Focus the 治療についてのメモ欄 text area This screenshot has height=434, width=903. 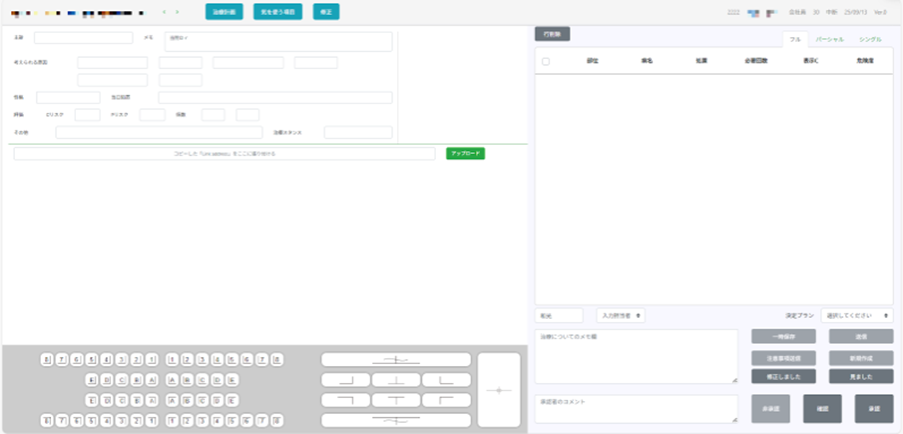[x=636, y=356]
